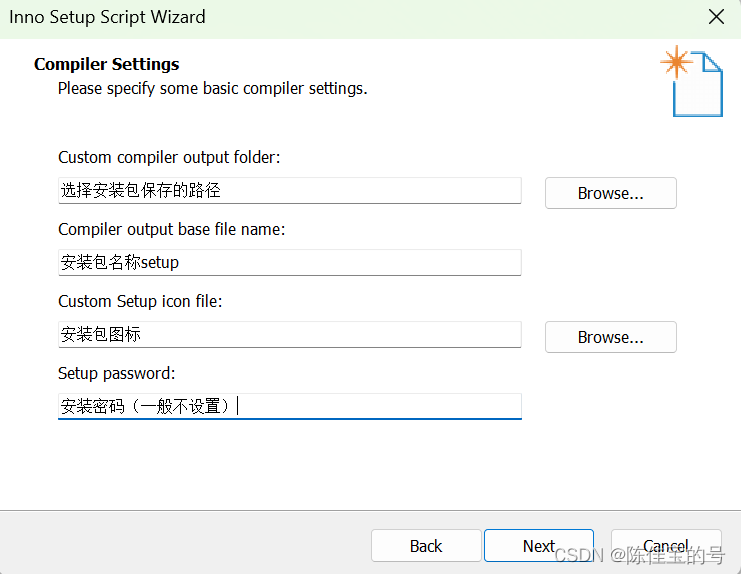This screenshot has height=574, width=741.
Task: Click the 'Custom compiler output folder:' label
Action: (169, 157)
